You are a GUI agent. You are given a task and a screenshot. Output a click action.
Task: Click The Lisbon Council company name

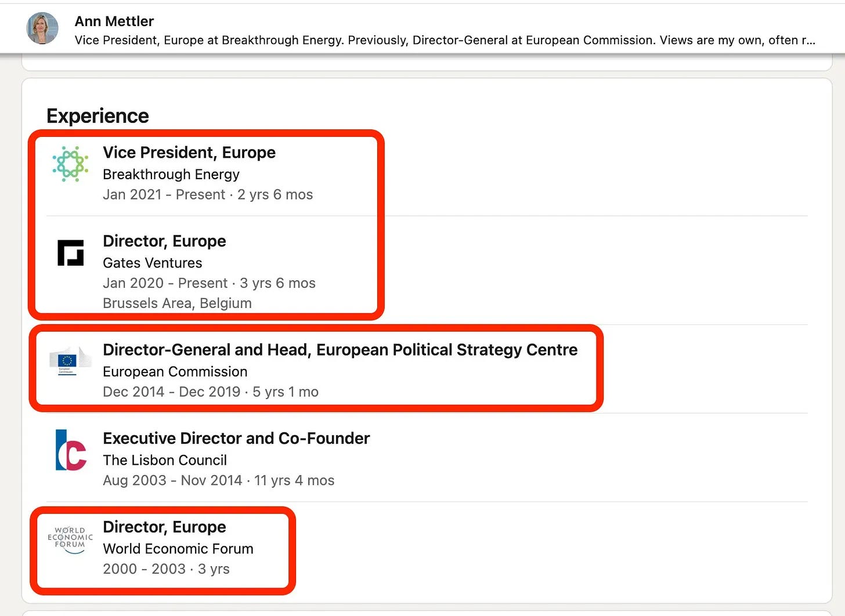(165, 461)
